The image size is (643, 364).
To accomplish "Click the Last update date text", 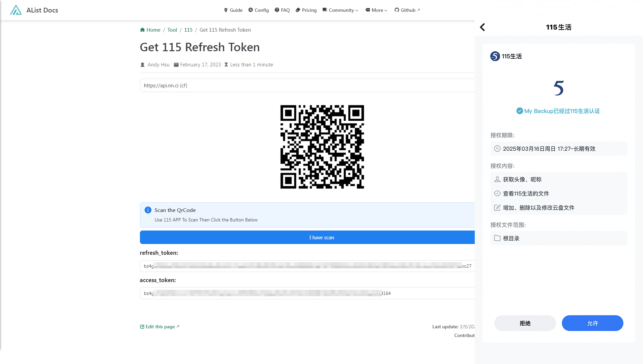I will [467, 327].
